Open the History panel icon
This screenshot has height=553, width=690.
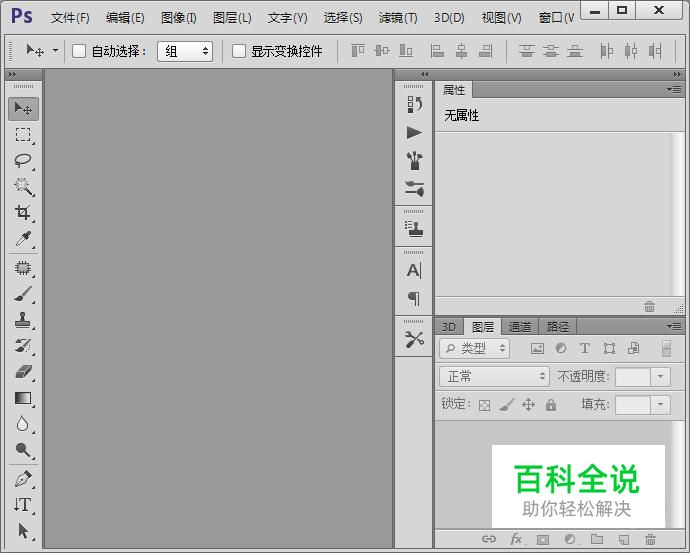coord(414,105)
